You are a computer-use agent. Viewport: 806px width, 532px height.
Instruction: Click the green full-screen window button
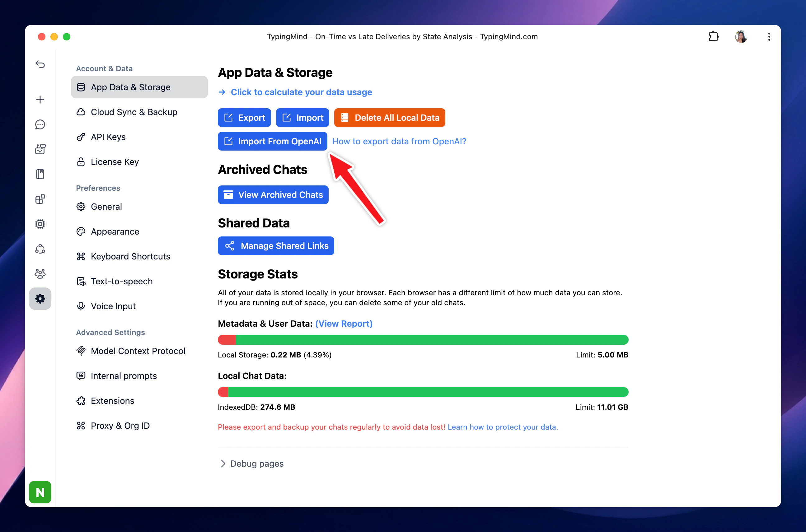(x=67, y=37)
